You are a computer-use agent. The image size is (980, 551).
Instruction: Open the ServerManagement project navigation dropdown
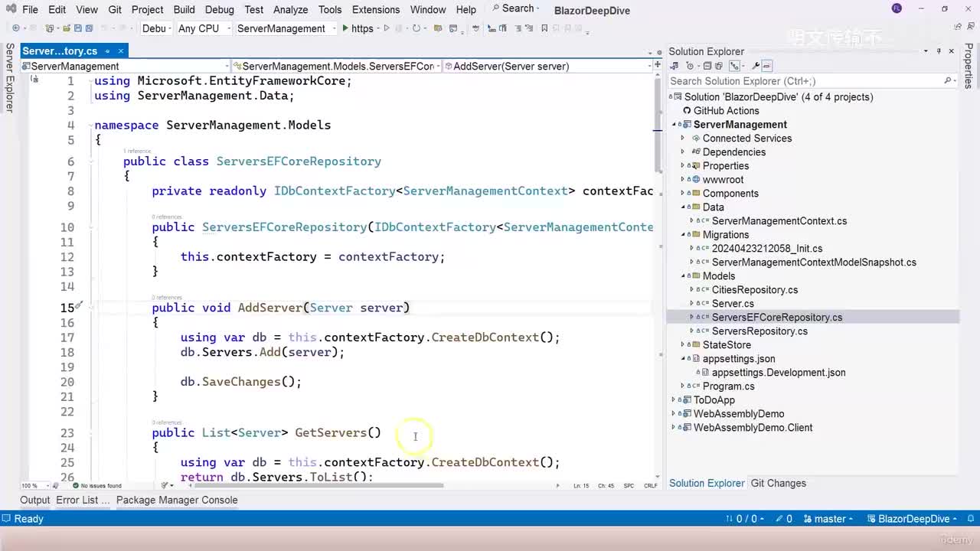click(x=126, y=67)
